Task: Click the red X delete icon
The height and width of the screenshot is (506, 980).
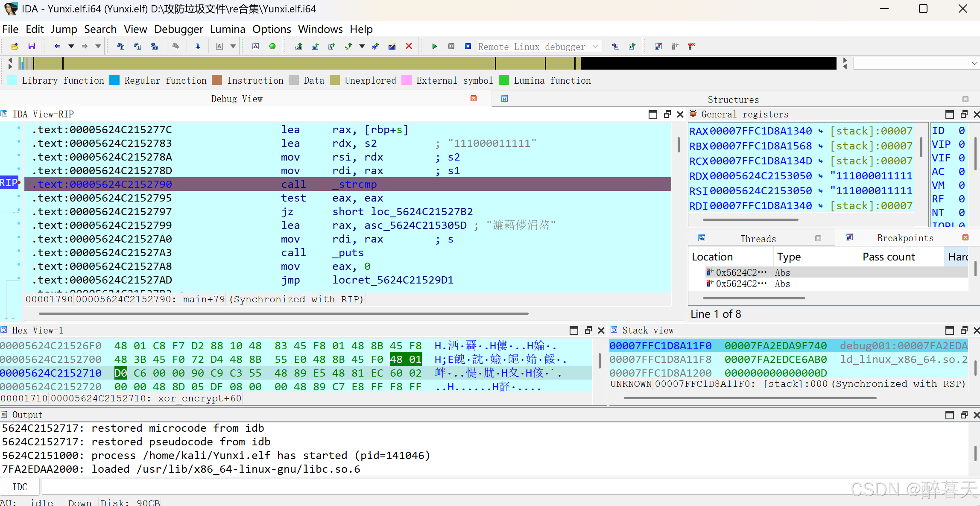Action: coord(409,46)
